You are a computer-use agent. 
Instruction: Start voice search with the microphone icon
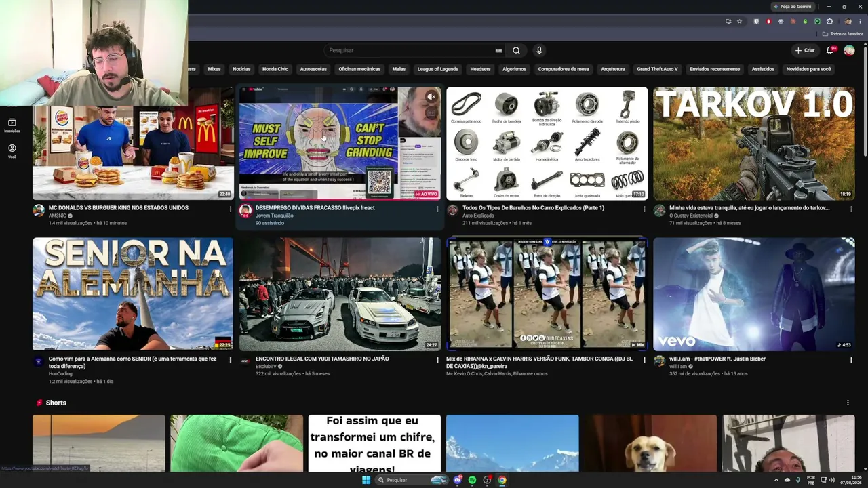(x=539, y=50)
